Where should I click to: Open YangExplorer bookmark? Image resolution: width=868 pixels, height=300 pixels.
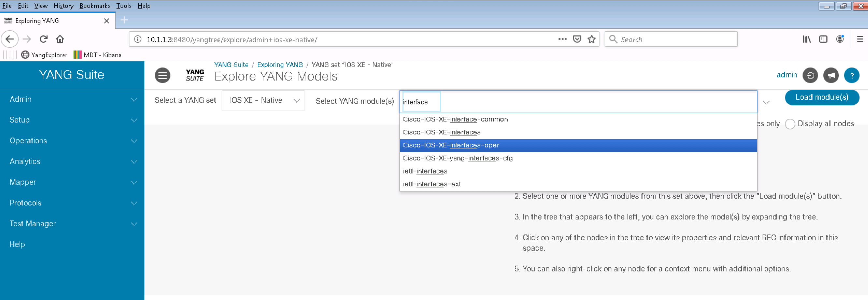pyautogui.click(x=44, y=55)
